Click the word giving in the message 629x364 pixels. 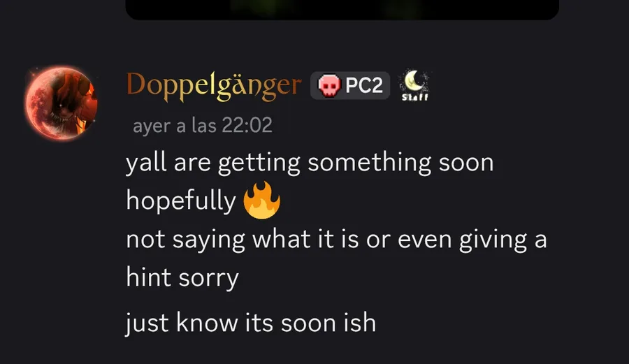point(493,240)
